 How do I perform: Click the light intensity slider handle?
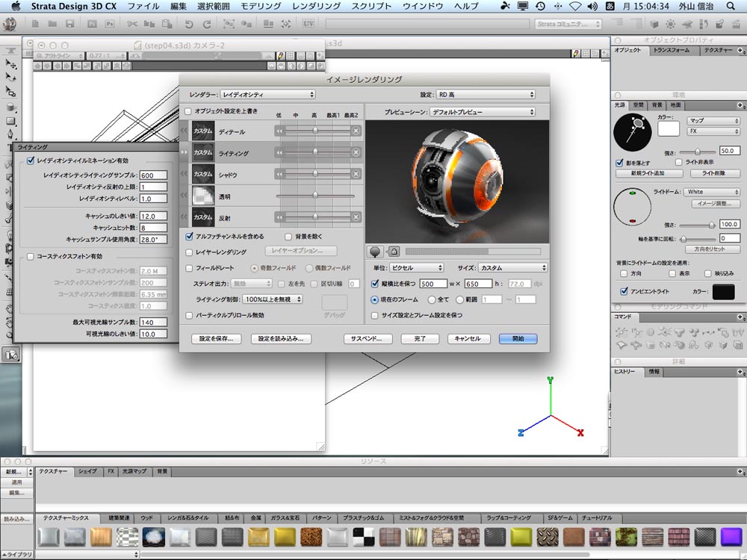698,152
